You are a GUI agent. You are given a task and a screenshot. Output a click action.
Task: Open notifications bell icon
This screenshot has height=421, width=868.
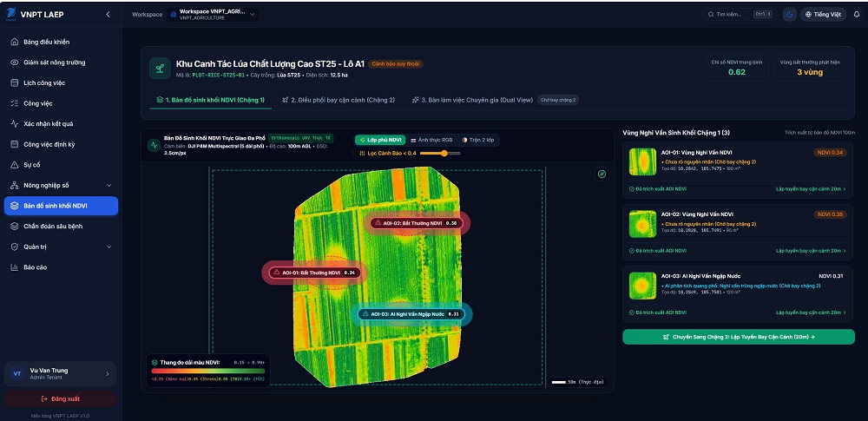point(857,15)
